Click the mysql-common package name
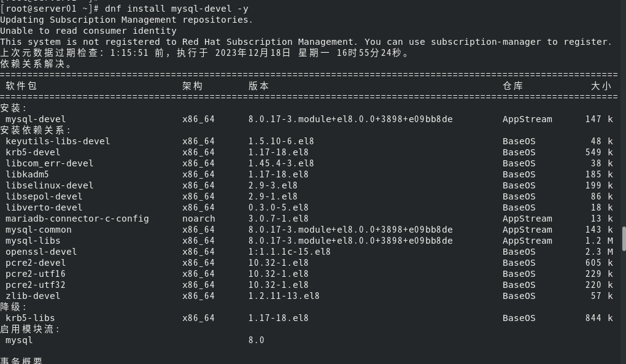 point(39,230)
